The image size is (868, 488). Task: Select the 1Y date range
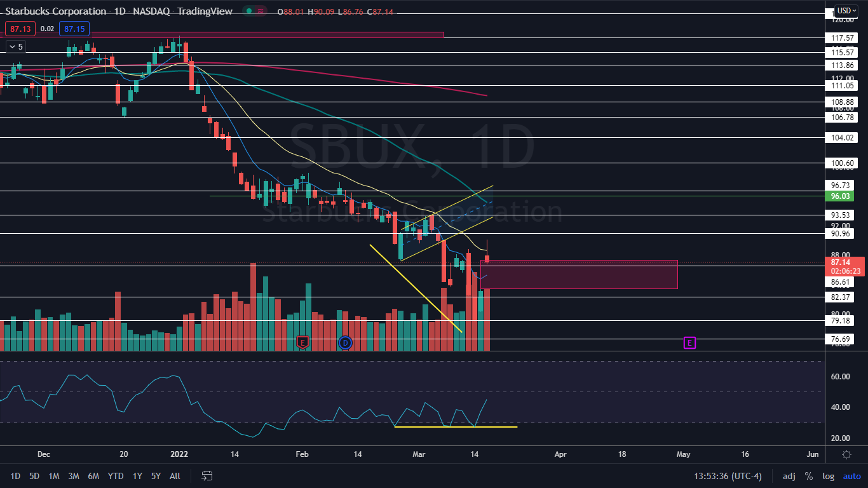tap(137, 476)
